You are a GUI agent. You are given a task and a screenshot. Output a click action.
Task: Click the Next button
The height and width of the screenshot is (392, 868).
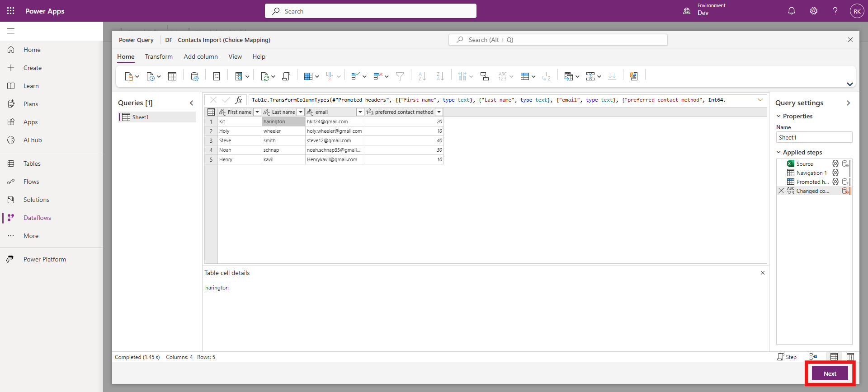830,373
